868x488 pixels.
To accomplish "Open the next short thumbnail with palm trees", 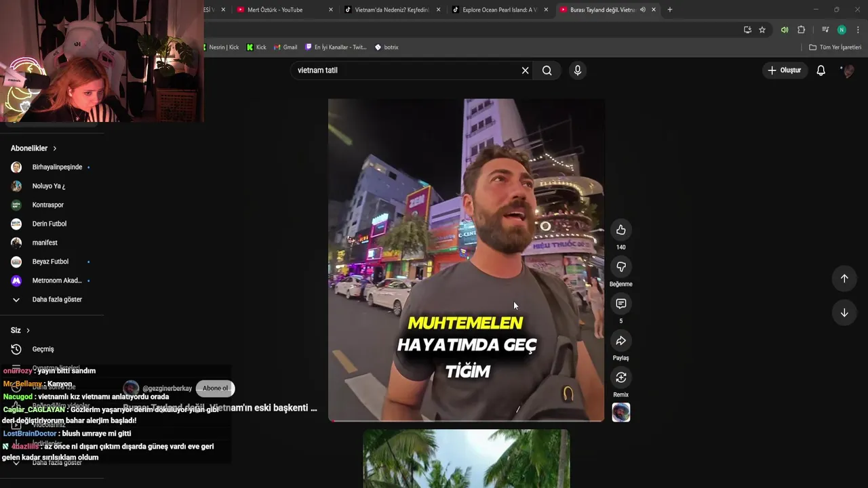I will [466, 458].
